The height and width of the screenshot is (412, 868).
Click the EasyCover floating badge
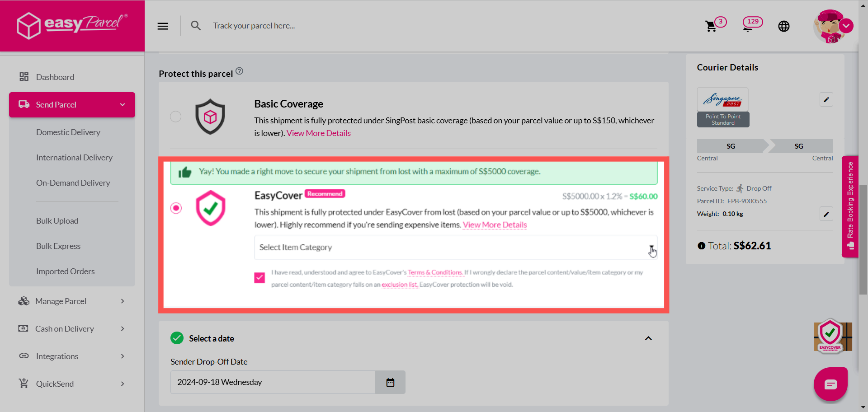click(833, 336)
